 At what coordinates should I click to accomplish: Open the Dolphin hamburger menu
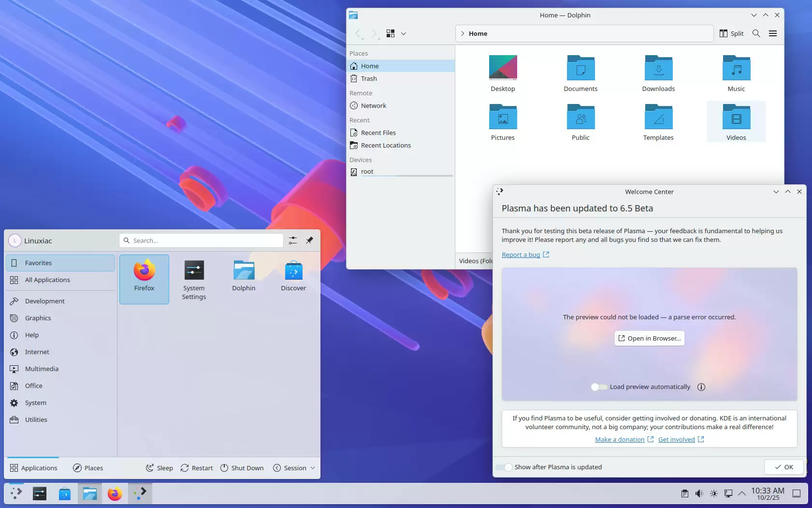click(x=772, y=33)
